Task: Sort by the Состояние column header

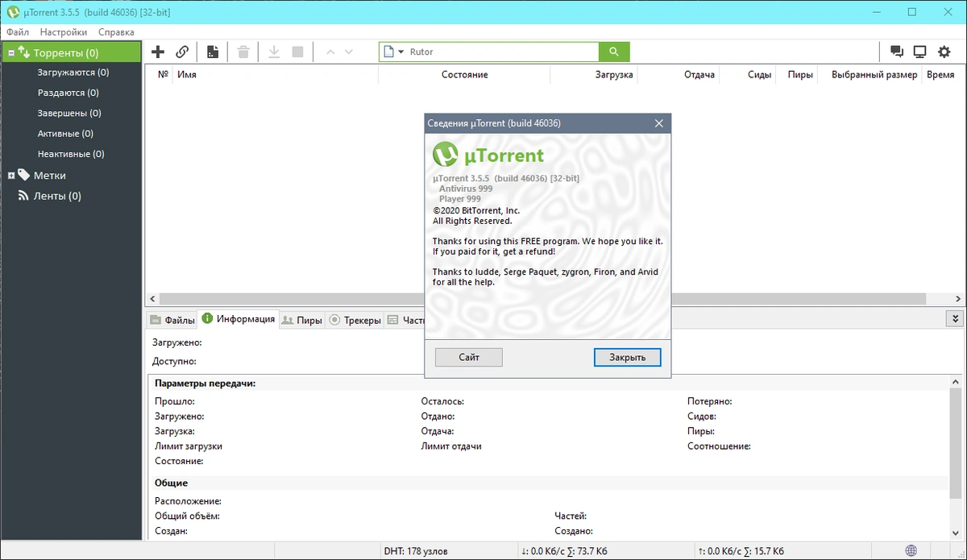Action: pos(464,74)
